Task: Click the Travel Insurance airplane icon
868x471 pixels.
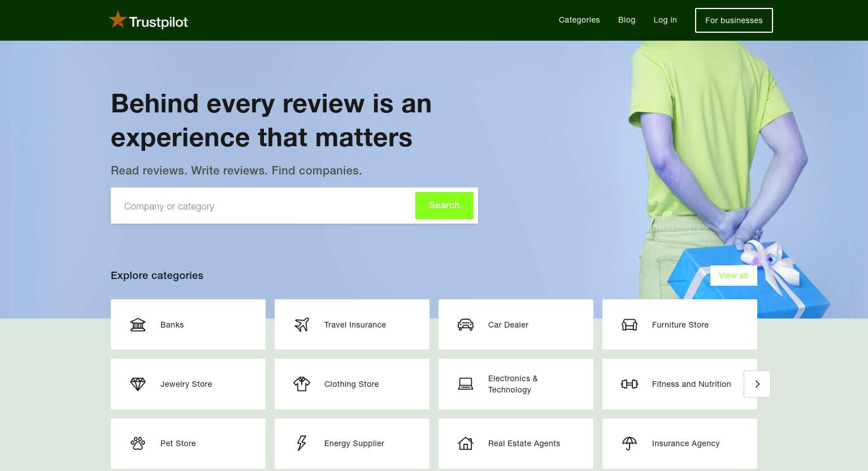Action: (302, 325)
